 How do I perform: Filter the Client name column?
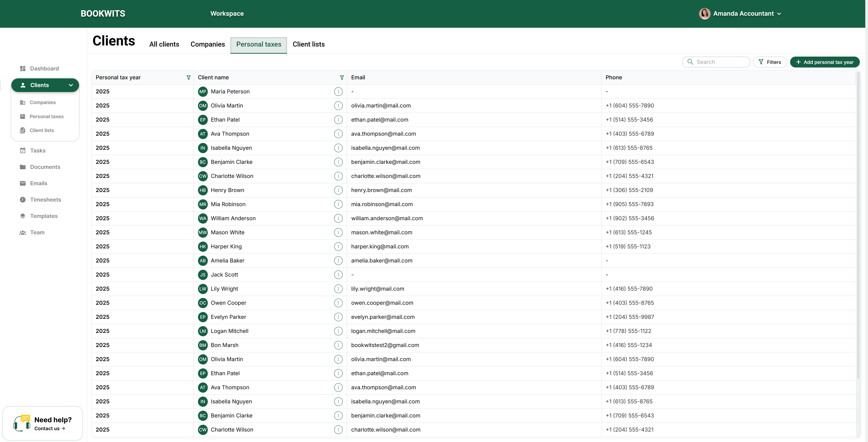point(342,77)
